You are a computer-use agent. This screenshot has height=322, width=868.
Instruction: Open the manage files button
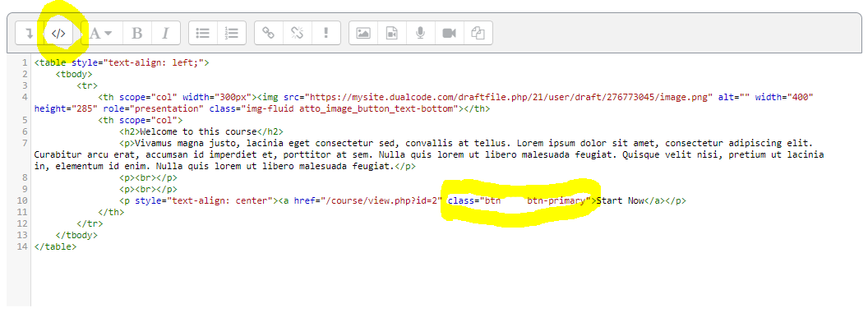(478, 33)
